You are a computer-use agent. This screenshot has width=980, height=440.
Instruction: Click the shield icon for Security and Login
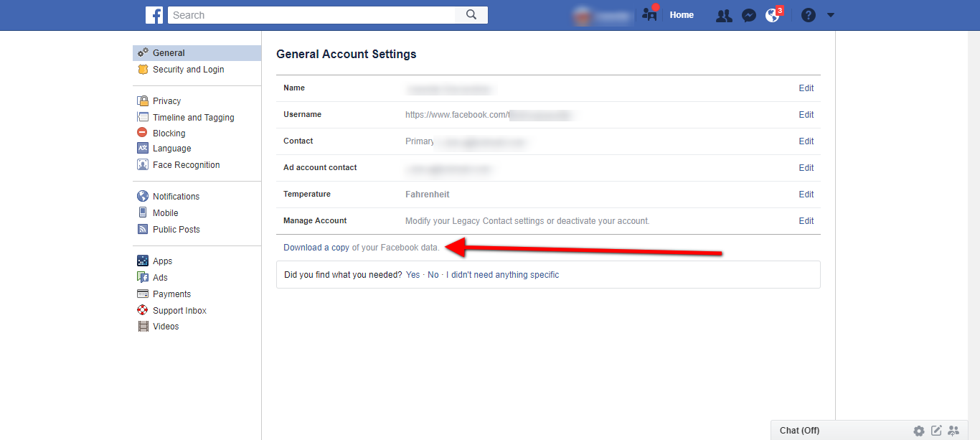click(x=143, y=70)
